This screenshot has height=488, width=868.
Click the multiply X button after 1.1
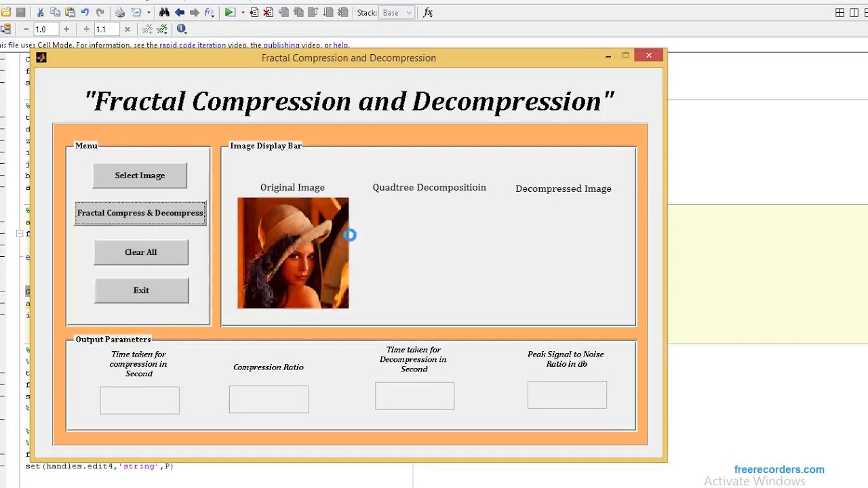click(x=127, y=29)
